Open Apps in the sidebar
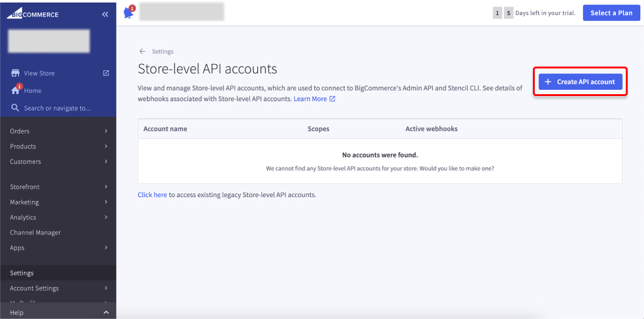This screenshot has width=644, height=319. (17, 247)
